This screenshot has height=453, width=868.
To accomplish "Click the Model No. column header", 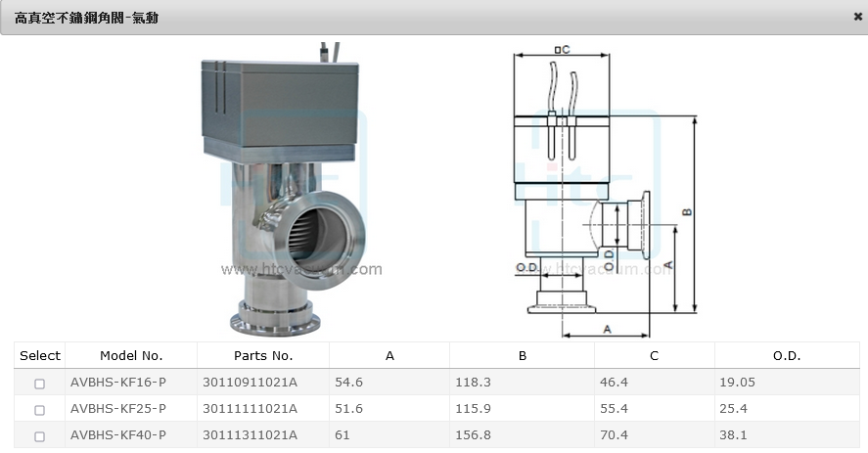I will point(131,356).
